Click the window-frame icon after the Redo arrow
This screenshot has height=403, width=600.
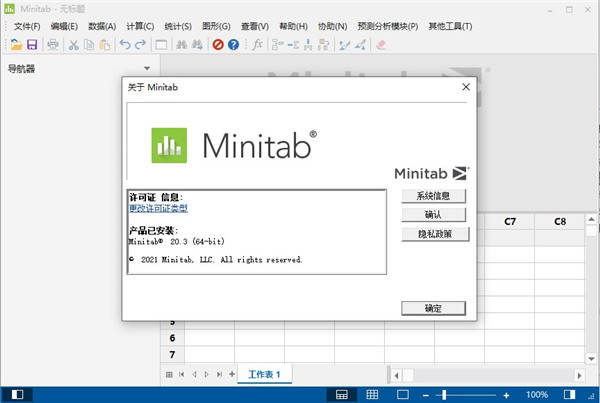[x=161, y=45]
